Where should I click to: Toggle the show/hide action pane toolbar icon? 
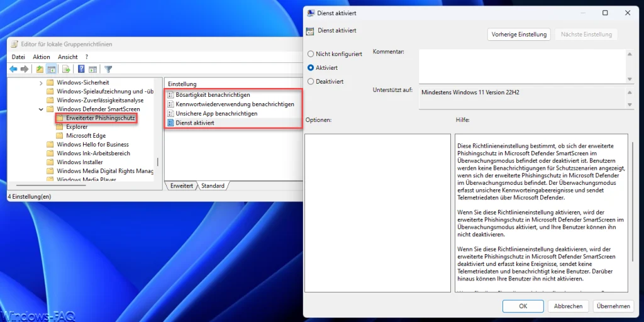(x=93, y=69)
